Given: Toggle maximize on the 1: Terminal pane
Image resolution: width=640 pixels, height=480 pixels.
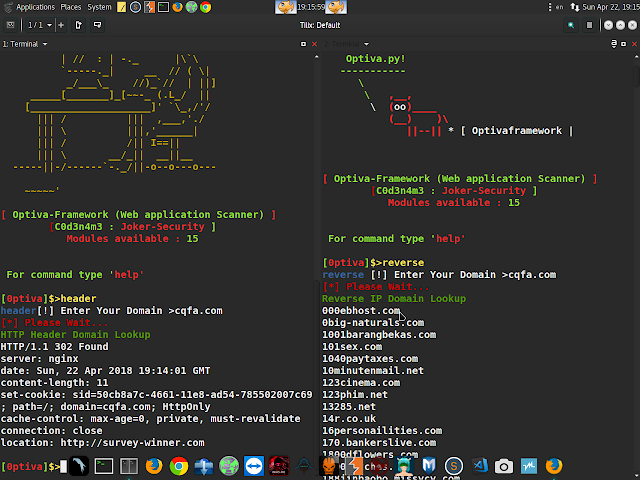Looking at the screenshot, I should point(303,44).
